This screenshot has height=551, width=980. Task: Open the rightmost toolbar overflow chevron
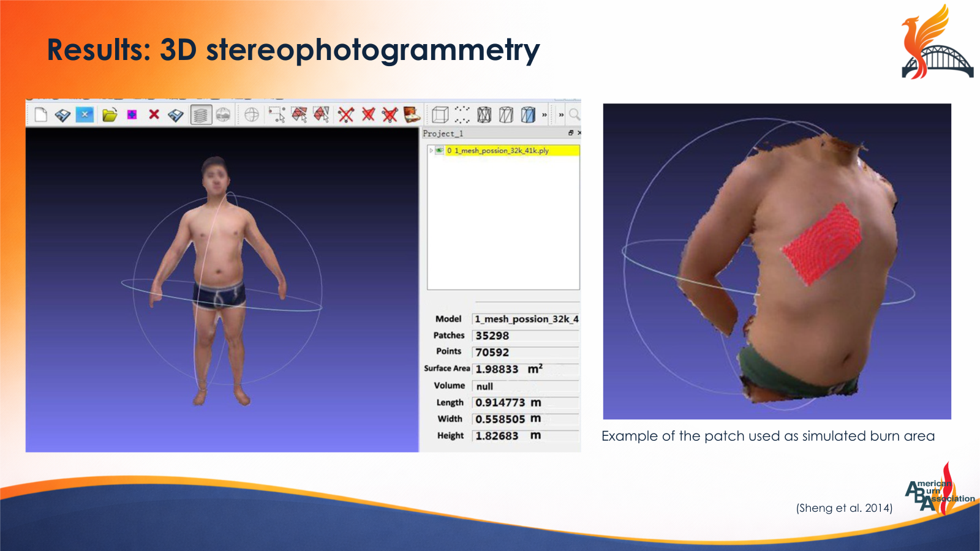click(x=560, y=114)
